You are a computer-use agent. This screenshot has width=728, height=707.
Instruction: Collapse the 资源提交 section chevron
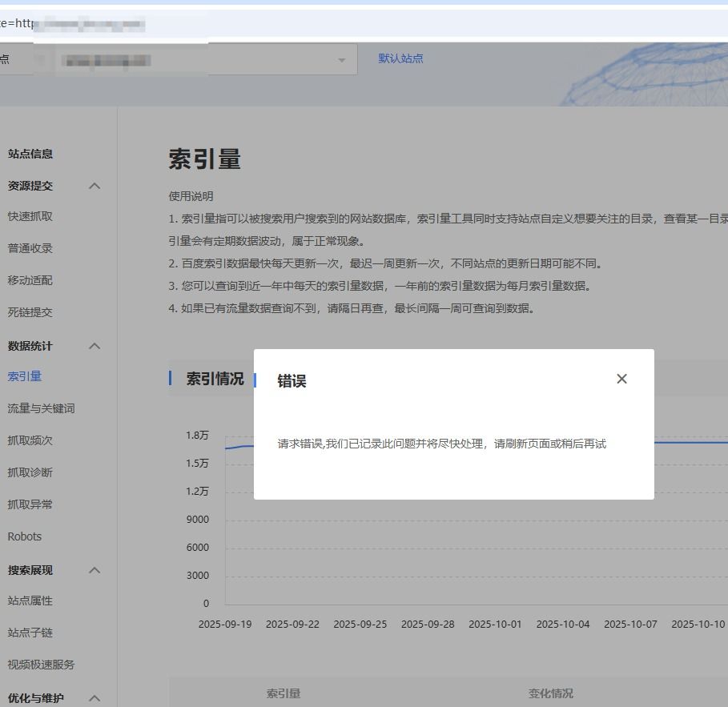click(x=95, y=186)
